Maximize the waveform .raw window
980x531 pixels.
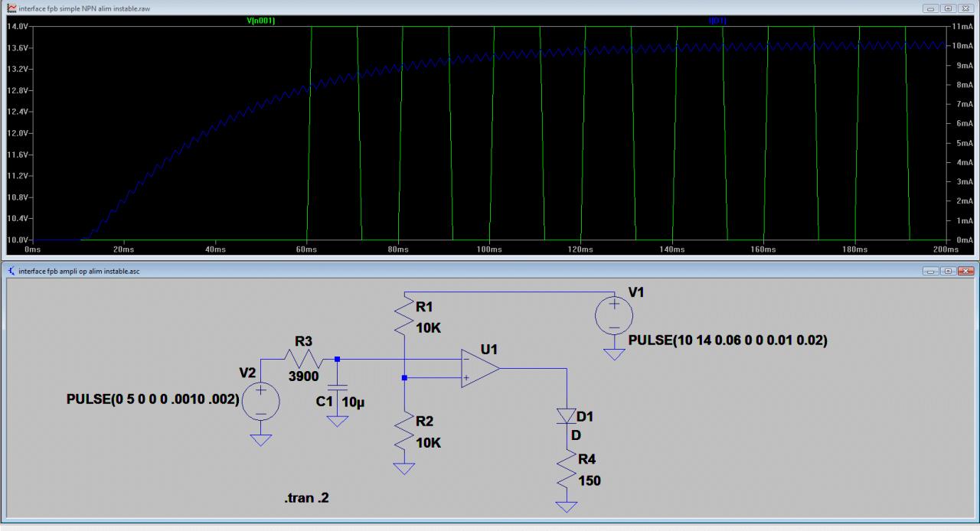click(949, 7)
